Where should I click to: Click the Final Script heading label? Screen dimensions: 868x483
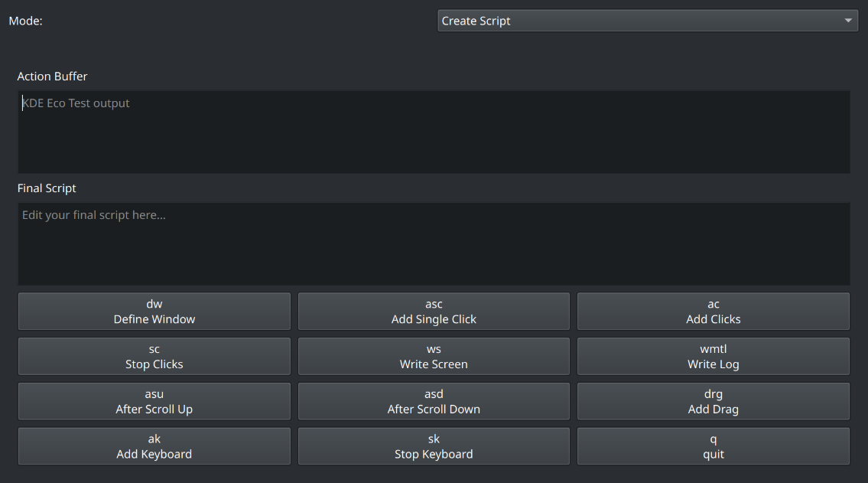click(47, 188)
